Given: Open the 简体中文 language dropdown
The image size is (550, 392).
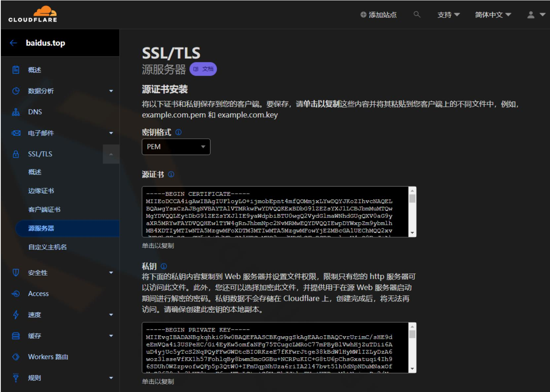Looking at the screenshot, I should (493, 15).
